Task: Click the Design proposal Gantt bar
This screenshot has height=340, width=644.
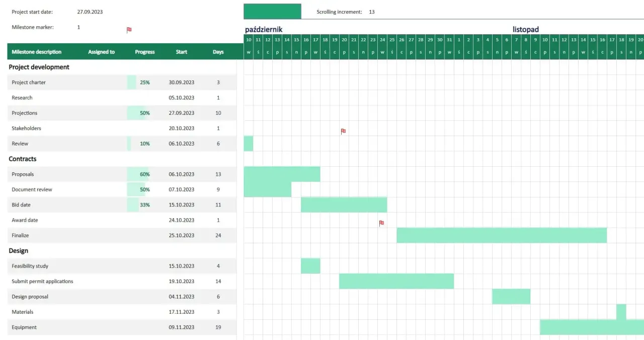Action: pos(511,297)
